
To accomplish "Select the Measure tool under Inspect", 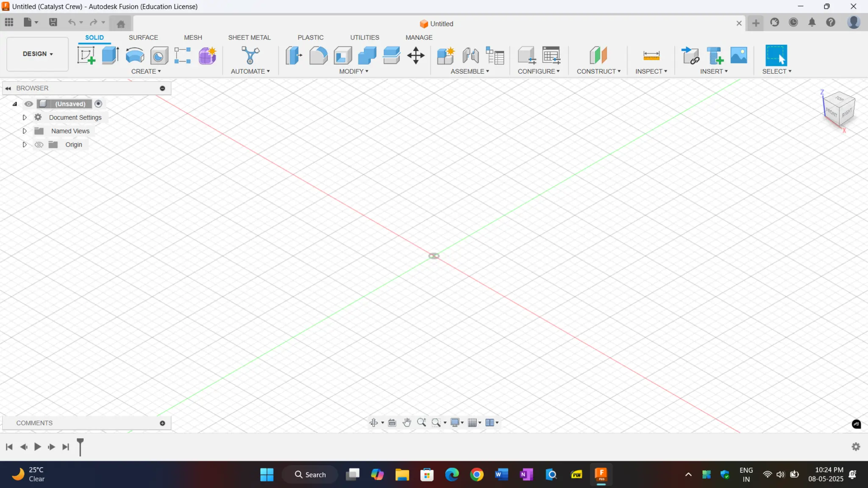I will pos(651,55).
